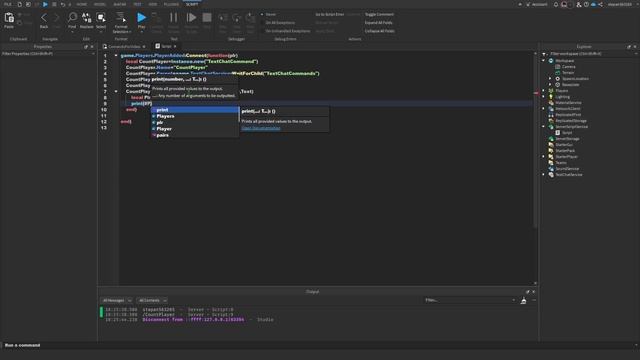Click the Resume playback icon
This screenshot has height=360, width=640.
pos(191,17)
